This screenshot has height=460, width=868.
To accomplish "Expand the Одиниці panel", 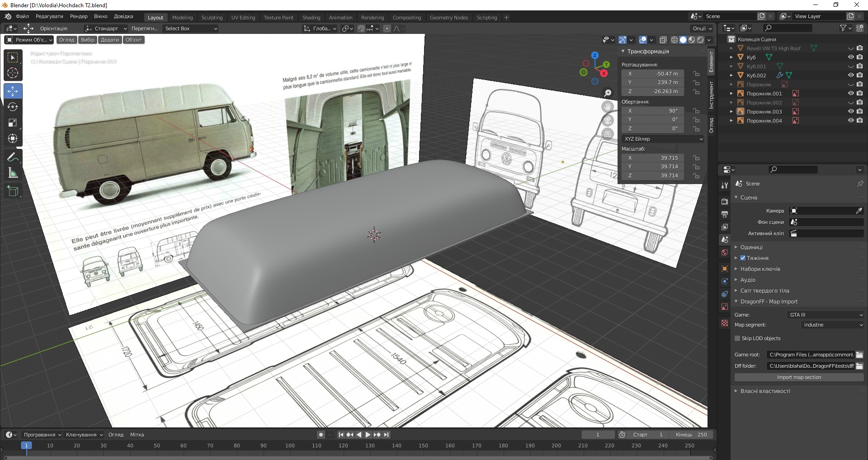I will (751, 247).
